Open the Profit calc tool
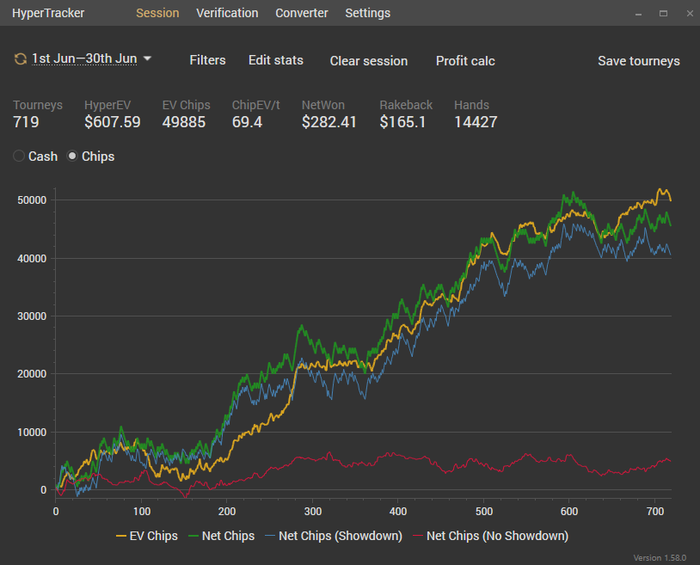 click(465, 61)
